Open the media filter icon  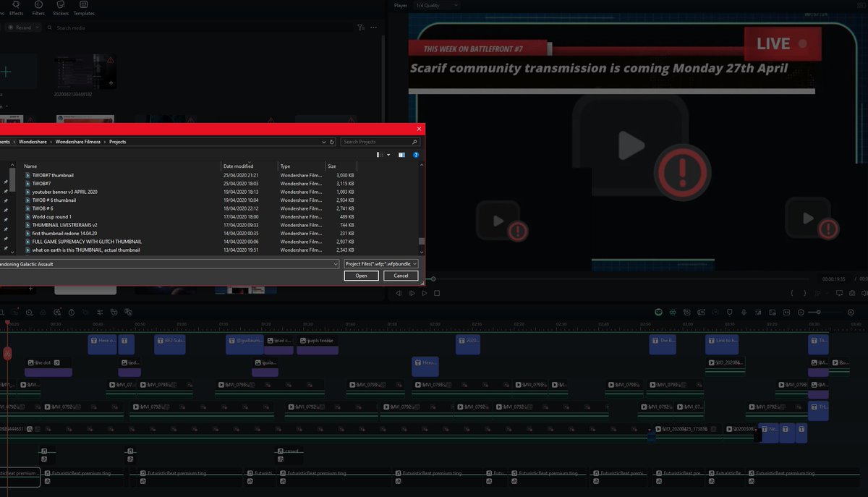point(361,27)
